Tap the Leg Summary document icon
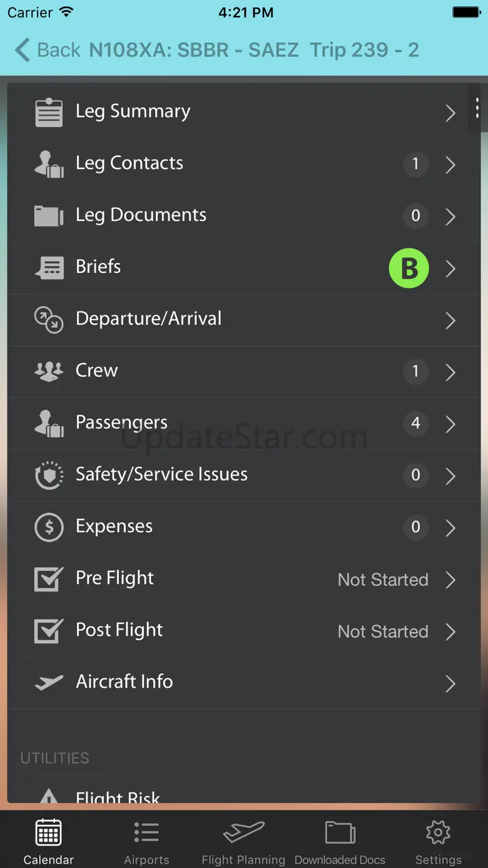The width and height of the screenshot is (488, 868). (49, 113)
